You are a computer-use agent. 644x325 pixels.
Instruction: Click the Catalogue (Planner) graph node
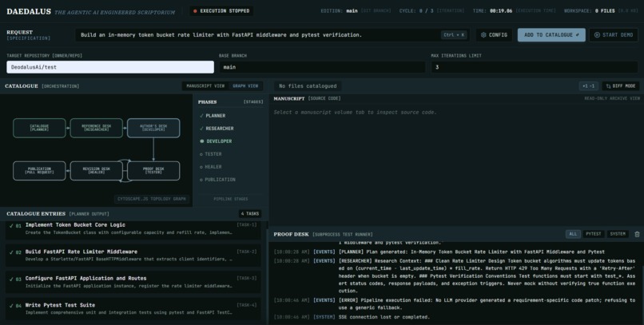(39, 128)
